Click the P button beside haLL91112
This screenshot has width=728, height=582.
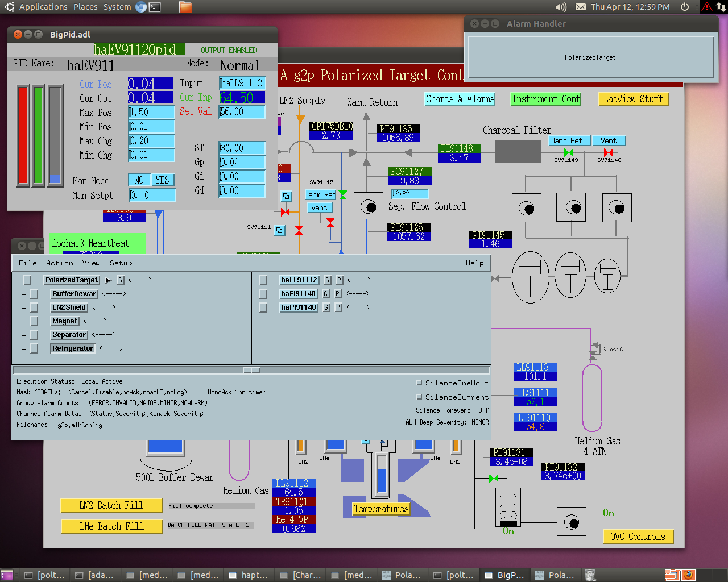pyautogui.click(x=340, y=280)
